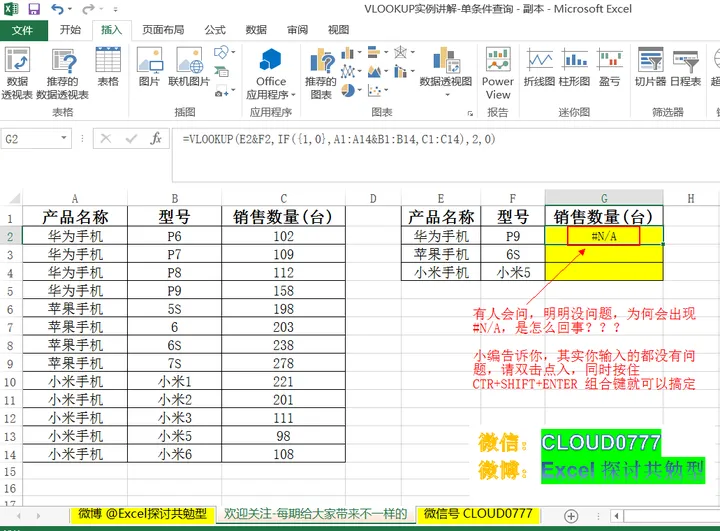Switch to the Home (开始) tab
Image resolution: width=720 pixels, height=531 pixels.
point(70,30)
